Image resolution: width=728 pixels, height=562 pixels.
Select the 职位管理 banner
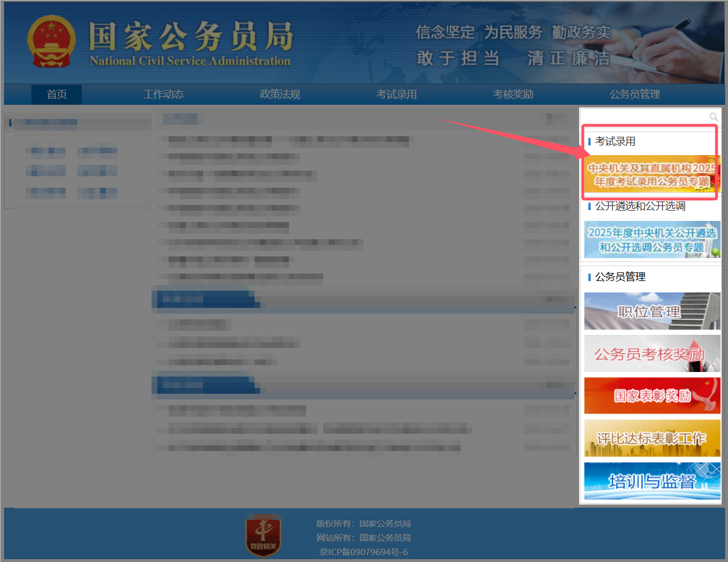click(x=652, y=311)
